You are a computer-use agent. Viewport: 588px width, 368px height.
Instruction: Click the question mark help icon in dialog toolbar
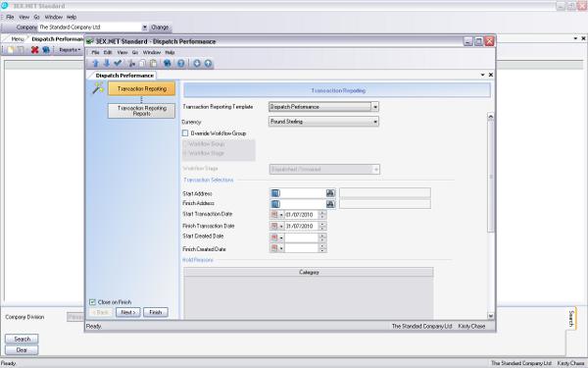click(x=180, y=64)
